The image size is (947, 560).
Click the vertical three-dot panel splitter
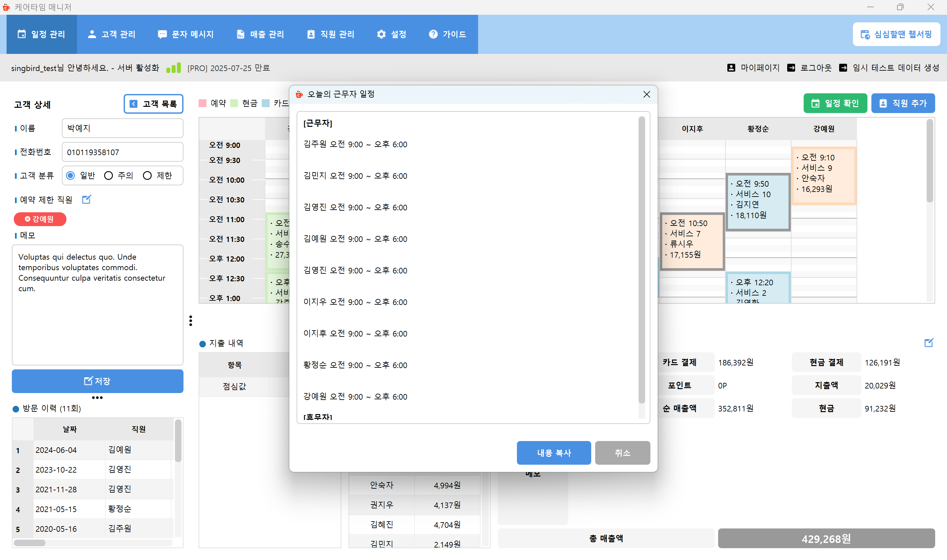click(191, 321)
